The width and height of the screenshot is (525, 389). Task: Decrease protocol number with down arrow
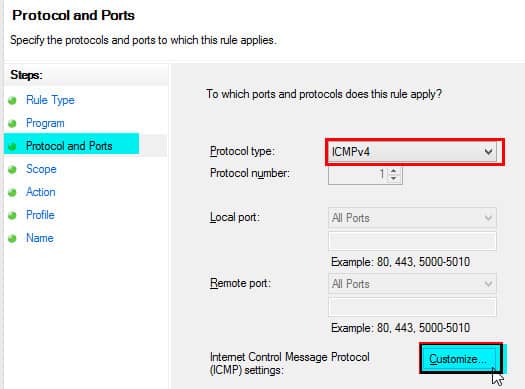coord(394,178)
